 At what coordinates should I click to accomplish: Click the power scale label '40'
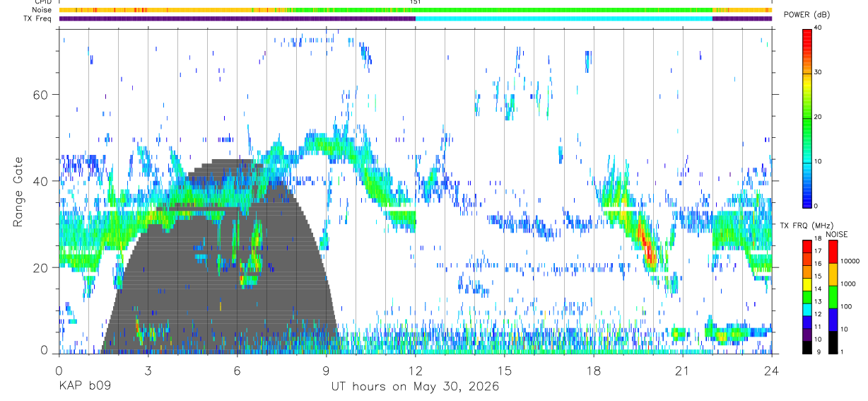818,28
